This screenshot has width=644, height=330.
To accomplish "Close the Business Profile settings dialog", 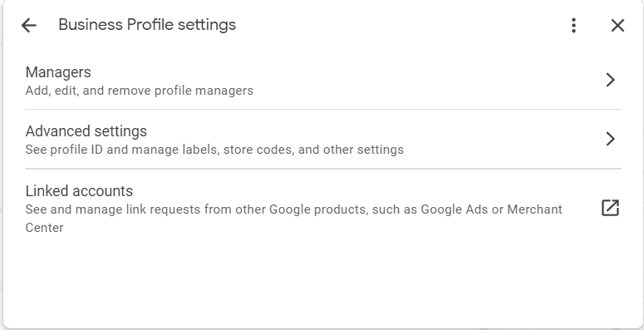I will [617, 26].
